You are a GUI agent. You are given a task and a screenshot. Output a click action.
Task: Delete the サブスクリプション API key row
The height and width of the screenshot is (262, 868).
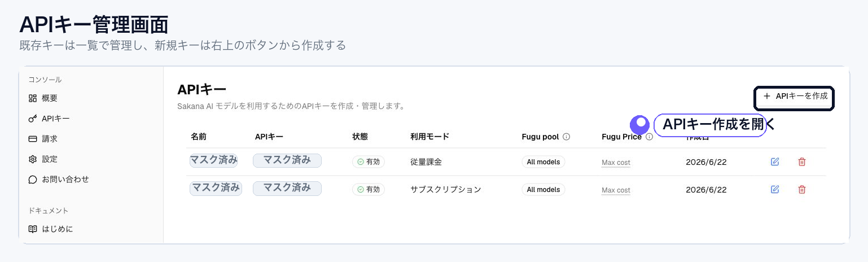pyautogui.click(x=802, y=189)
